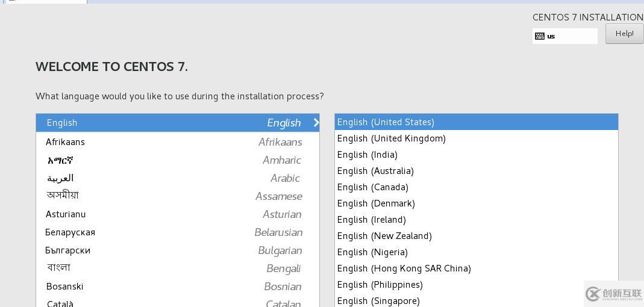
Task: Pick English (India) locale
Action: tap(477, 155)
